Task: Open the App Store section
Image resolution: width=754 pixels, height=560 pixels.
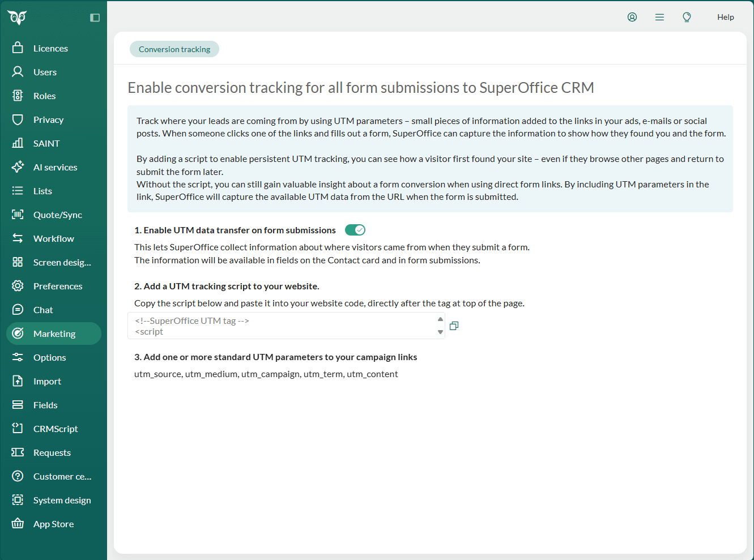Action: (53, 524)
